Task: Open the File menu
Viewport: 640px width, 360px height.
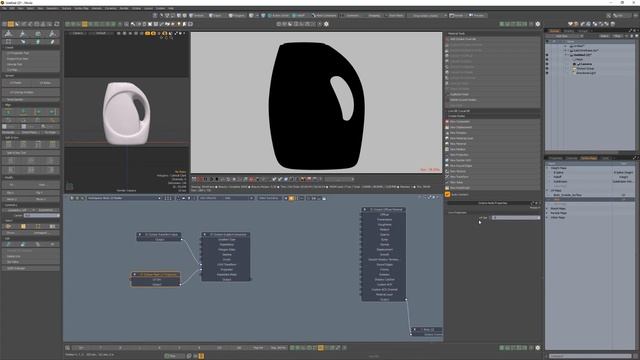Action: pyautogui.click(x=4, y=8)
